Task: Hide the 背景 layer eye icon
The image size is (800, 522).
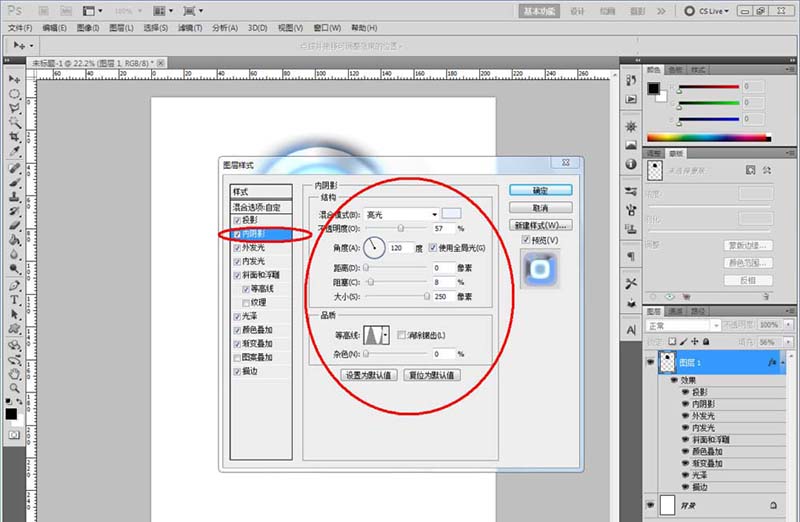Action: click(x=651, y=505)
